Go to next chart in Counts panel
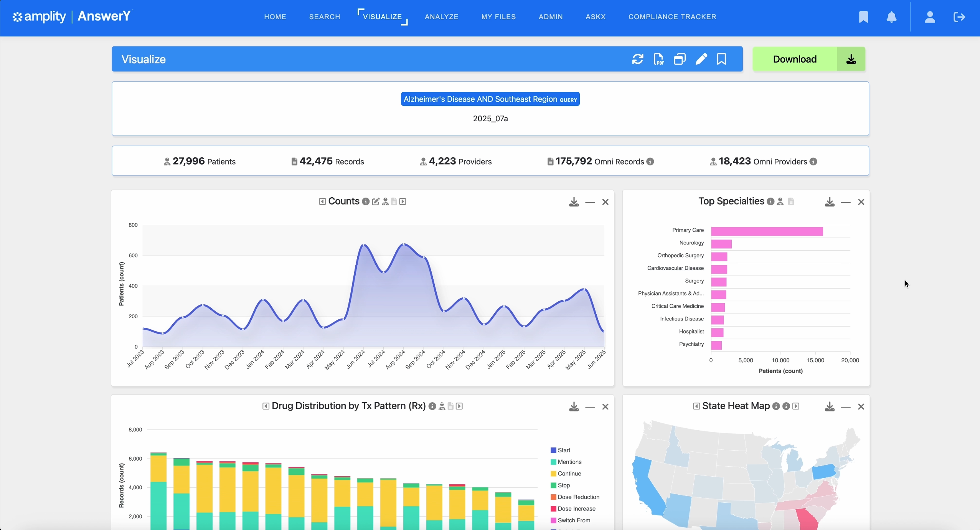Viewport: 980px width, 530px height. (403, 201)
